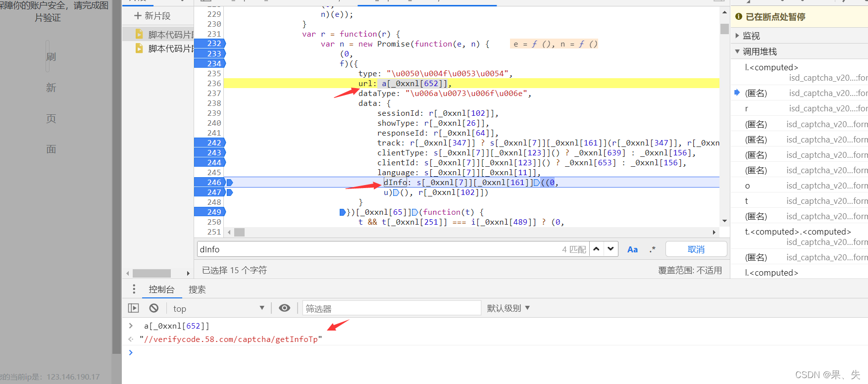Screen dimensions: 868x384
Task: Click the 筛选器 filter input
Action: (x=392, y=308)
